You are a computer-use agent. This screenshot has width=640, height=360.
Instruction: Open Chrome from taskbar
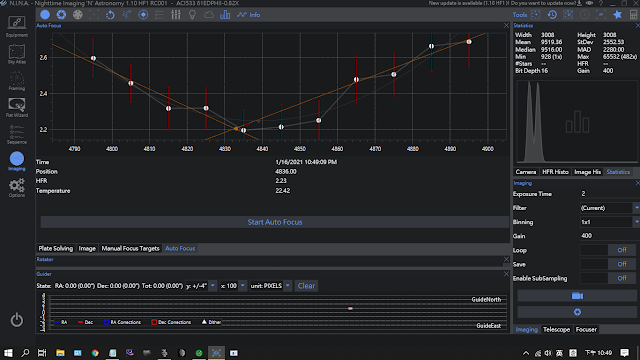pyautogui.click(x=95, y=353)
